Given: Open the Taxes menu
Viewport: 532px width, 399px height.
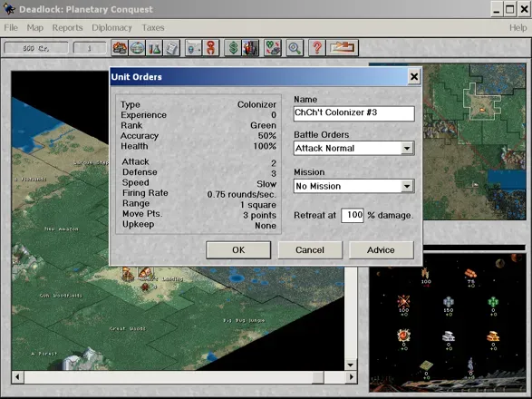Looking at the screenshot, I should tap(153, 27).
